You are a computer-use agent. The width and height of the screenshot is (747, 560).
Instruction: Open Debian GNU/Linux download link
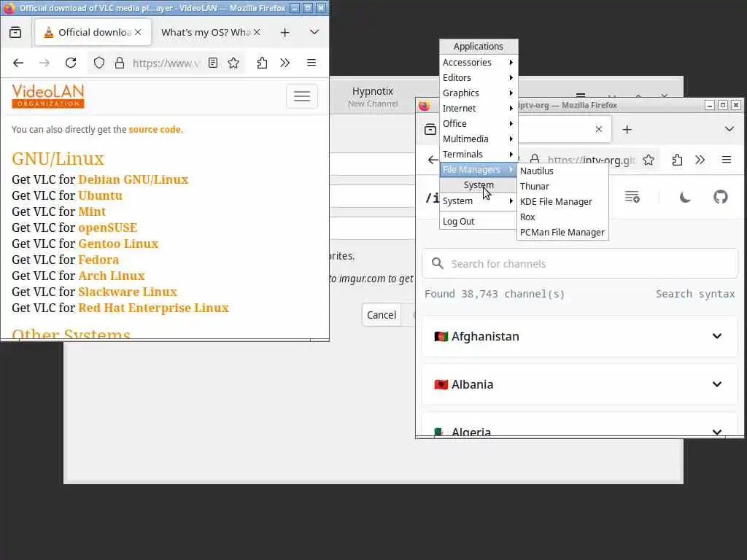point(133,179)
